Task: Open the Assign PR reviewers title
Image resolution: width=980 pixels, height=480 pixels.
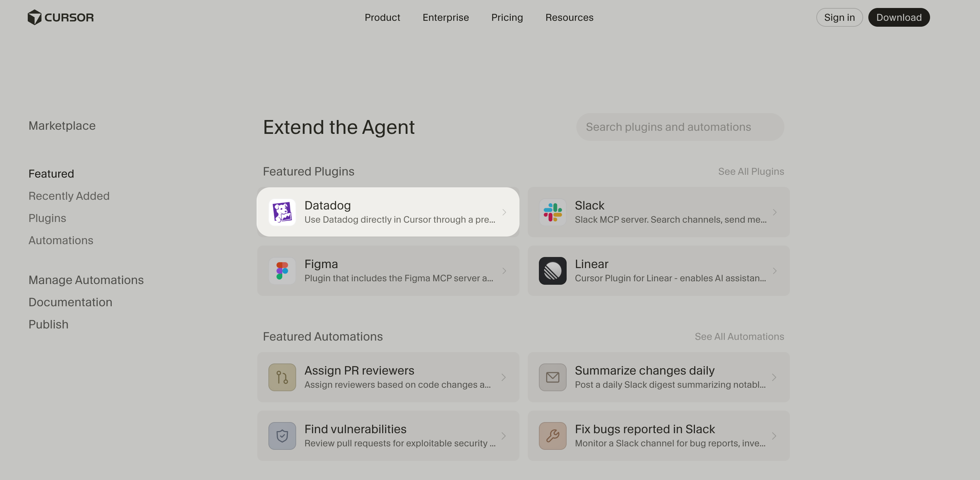Action: coord(359,370)
